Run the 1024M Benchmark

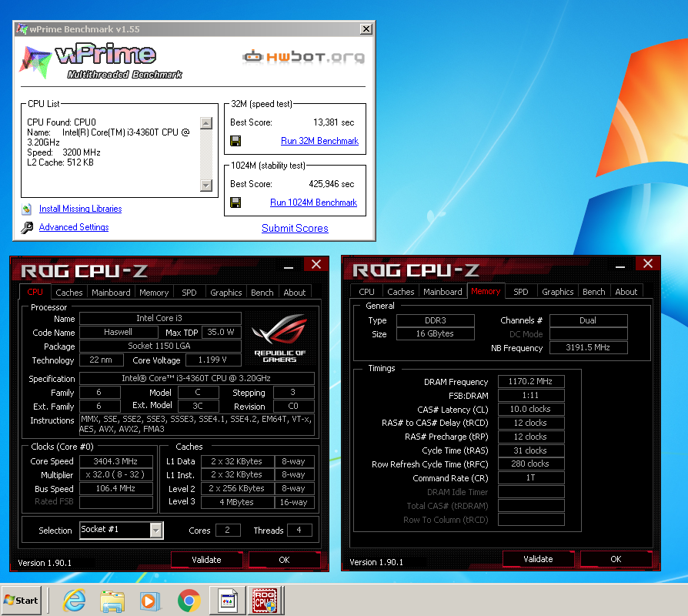(x=313, y=203)
